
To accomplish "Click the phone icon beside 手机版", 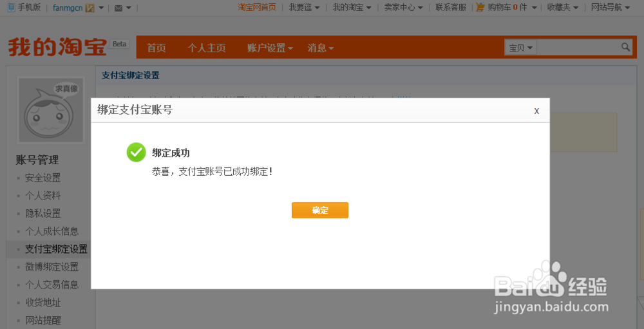I will tap(12, 7).
